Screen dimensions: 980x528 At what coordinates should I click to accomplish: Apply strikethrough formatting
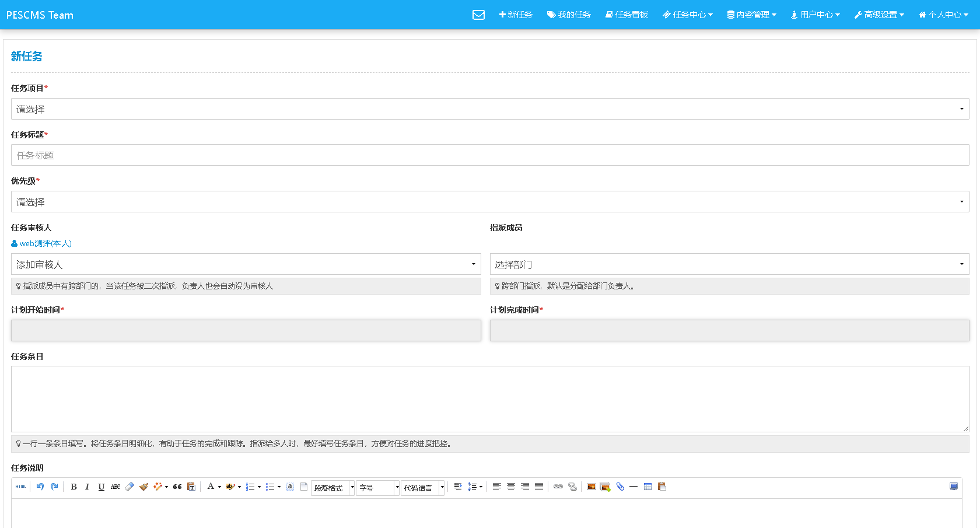coord(116,487)
